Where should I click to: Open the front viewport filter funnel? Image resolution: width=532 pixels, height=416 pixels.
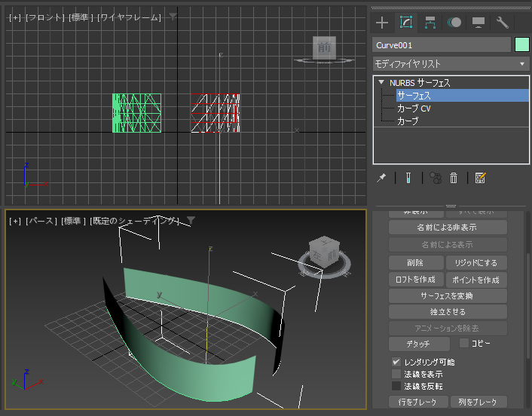coord(173,16)
